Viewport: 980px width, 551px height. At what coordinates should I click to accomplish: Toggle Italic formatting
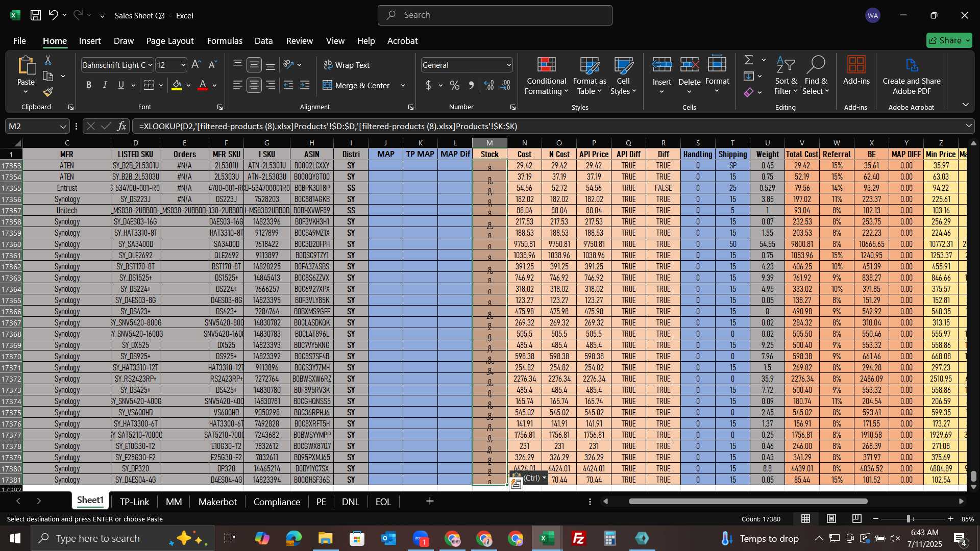tap(105, 85)
